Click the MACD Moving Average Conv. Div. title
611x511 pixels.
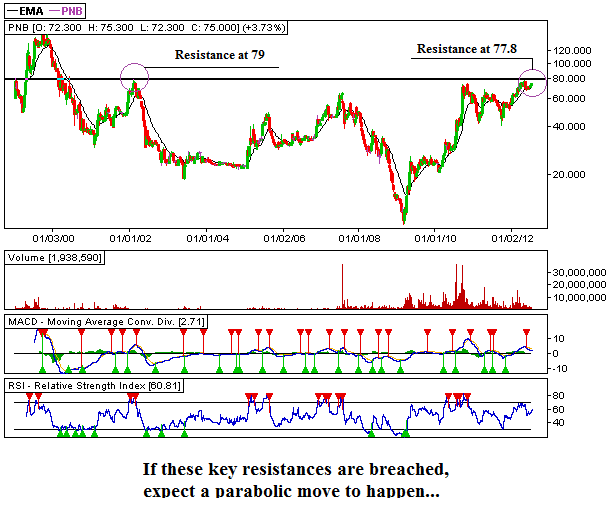(x=106, y=322)
